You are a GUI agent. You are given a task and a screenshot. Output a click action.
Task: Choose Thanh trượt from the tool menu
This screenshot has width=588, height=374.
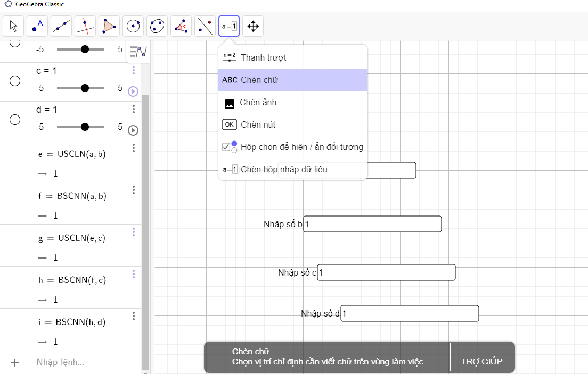(263, 57)
